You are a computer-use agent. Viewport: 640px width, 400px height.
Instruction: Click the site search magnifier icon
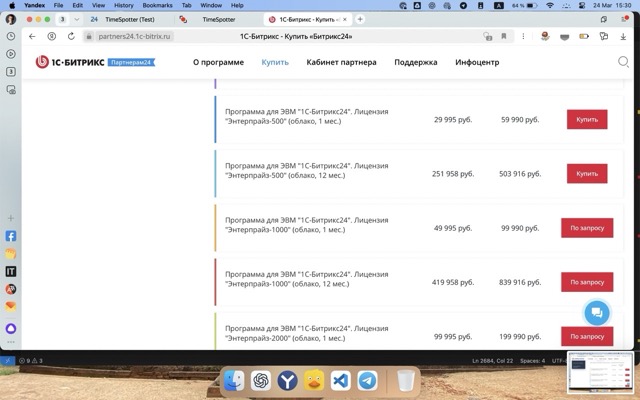(623, 62)
